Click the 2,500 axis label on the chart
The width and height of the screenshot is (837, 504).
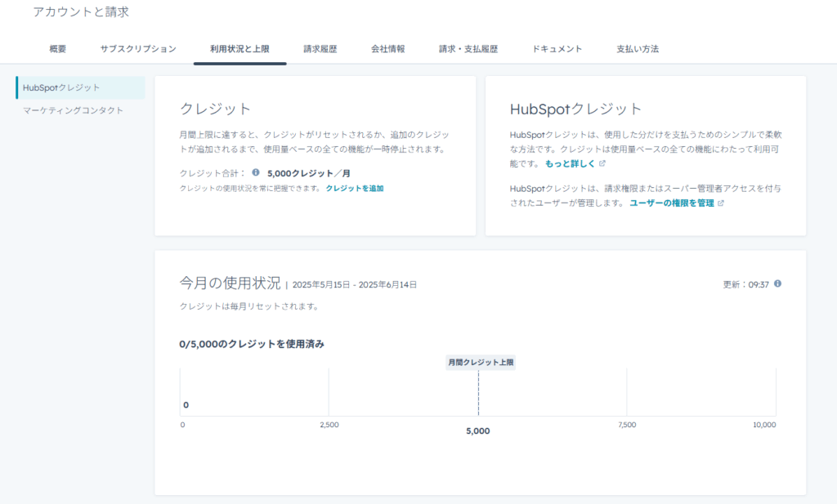point(329,425)
